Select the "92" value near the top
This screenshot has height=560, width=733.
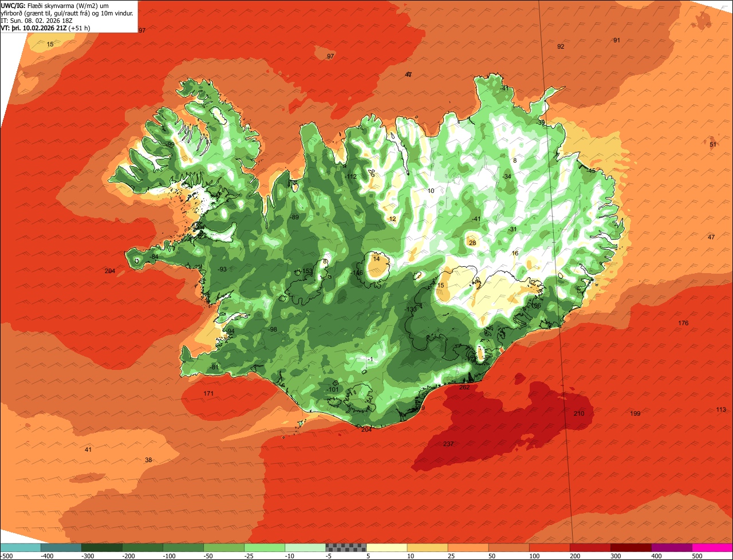[561, 46]
